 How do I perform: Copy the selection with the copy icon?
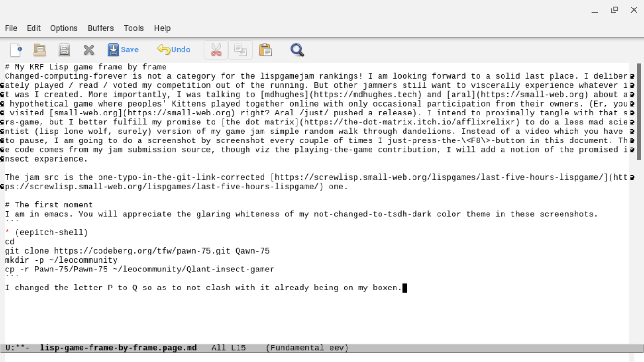tap(240, 49)
